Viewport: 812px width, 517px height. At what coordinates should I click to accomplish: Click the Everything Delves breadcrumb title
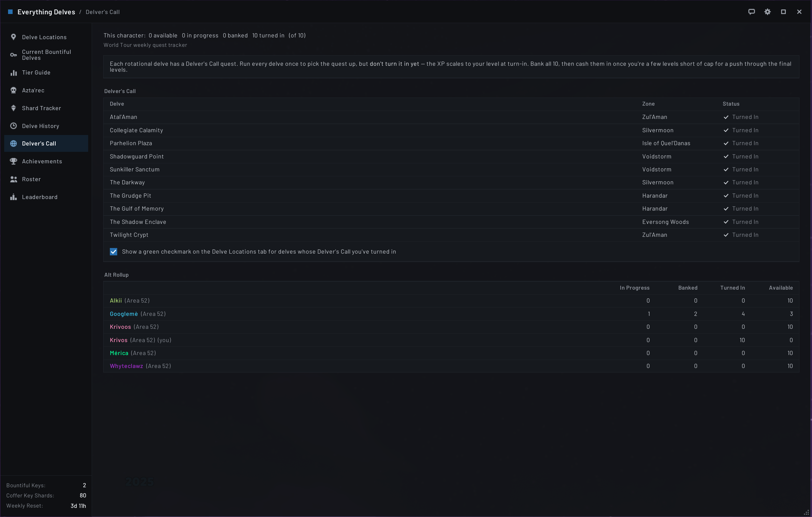(x=46, y=12)
